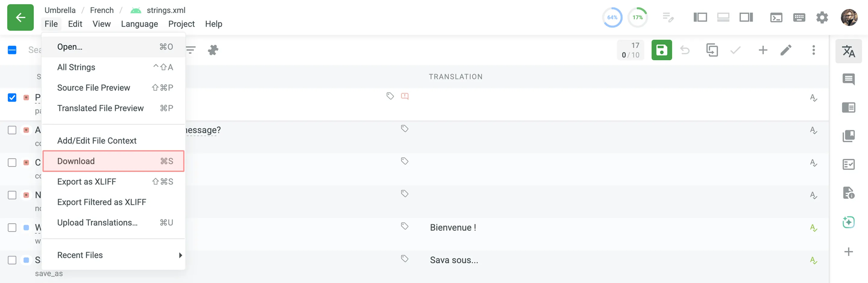The height and width of the screenshot is (283, 868).
Task: Open the three-dot overflow menu in toolbar
Action: click(x=813, y=50)
